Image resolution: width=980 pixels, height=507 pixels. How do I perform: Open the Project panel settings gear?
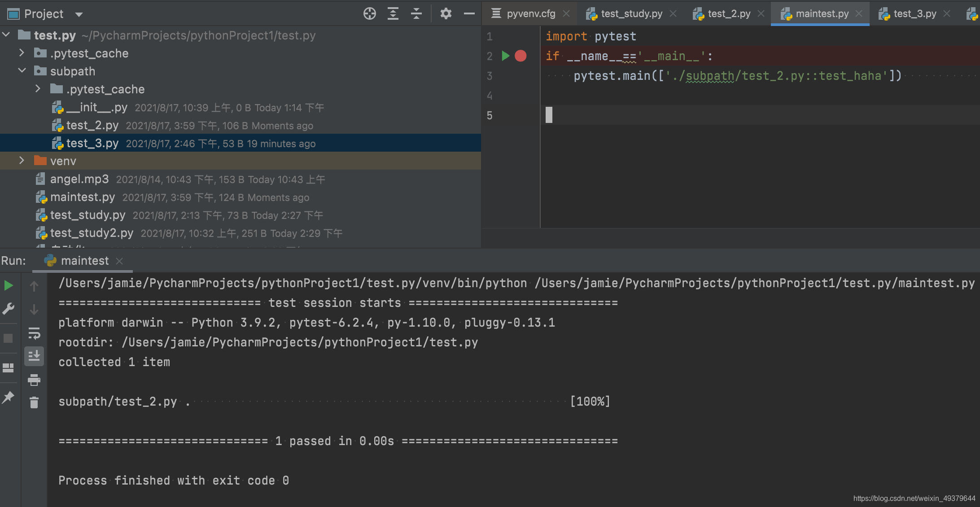[446, 14]
